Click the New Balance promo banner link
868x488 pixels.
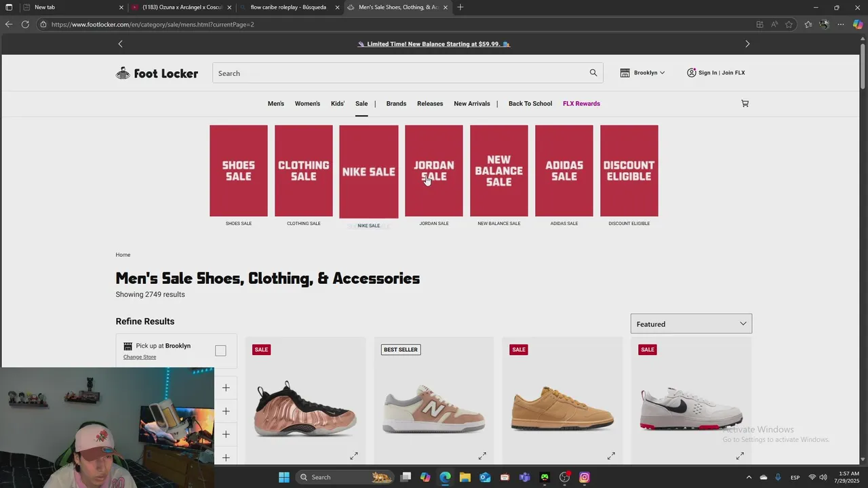(434, 44)
